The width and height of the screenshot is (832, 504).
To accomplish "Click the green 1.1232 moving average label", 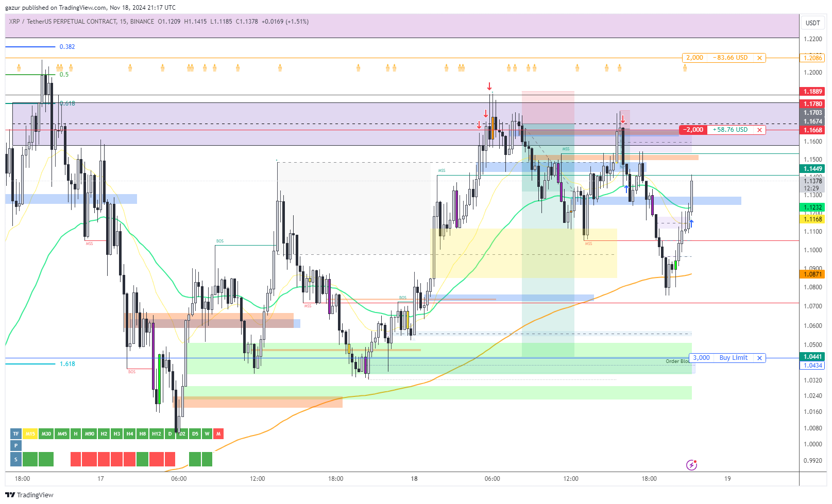I will coord(812,207).
